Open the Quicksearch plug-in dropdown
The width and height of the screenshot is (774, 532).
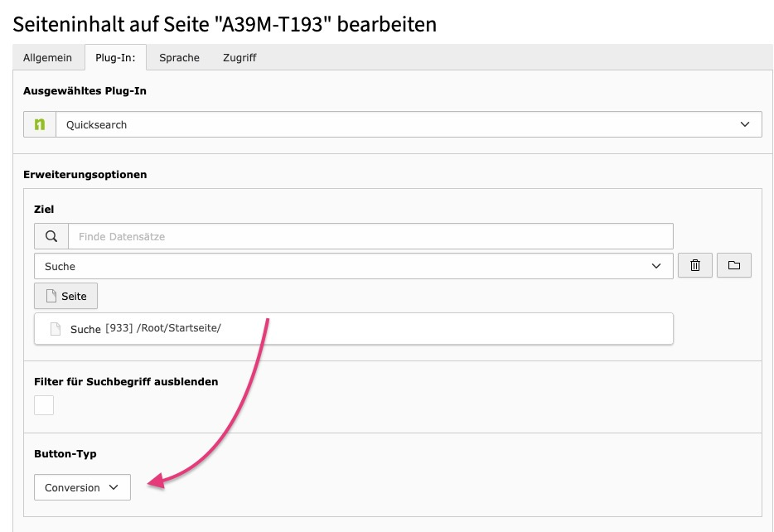tap(408, 124)
